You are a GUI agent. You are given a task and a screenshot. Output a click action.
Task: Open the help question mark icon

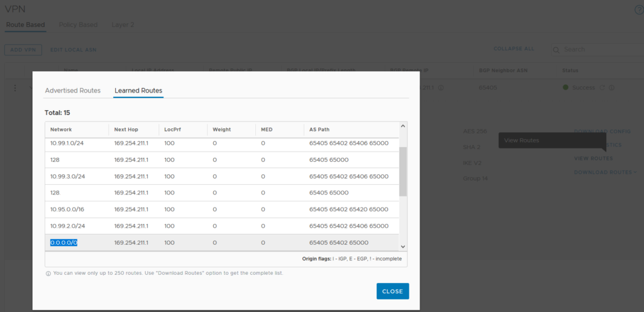(639, 10)
